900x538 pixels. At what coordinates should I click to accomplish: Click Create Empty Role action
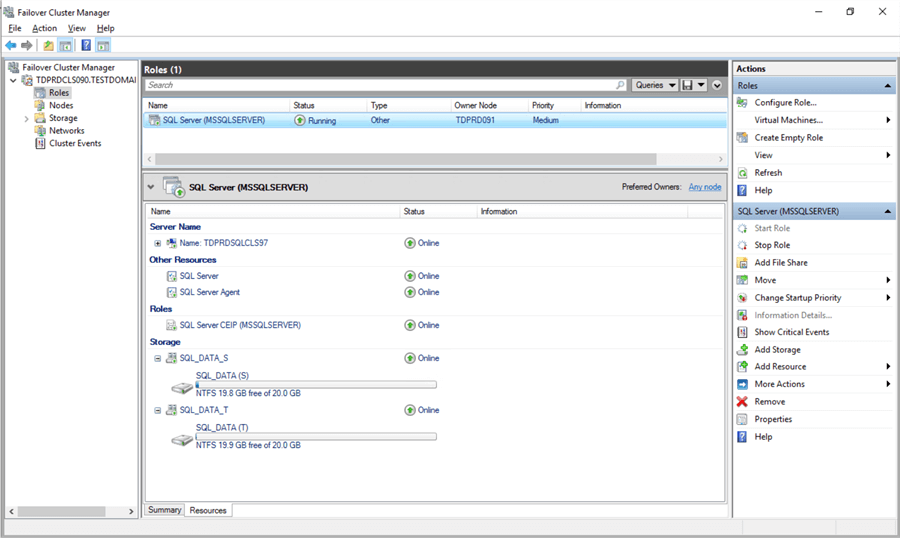click(x=789, y=138)
